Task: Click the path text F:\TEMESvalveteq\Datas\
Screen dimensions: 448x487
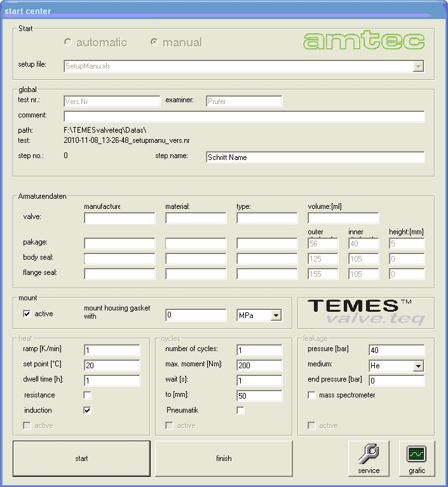Action: [105, 130]
